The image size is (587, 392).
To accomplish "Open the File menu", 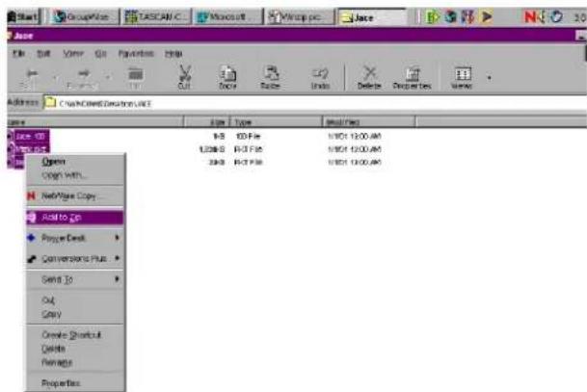I will 18,54.
